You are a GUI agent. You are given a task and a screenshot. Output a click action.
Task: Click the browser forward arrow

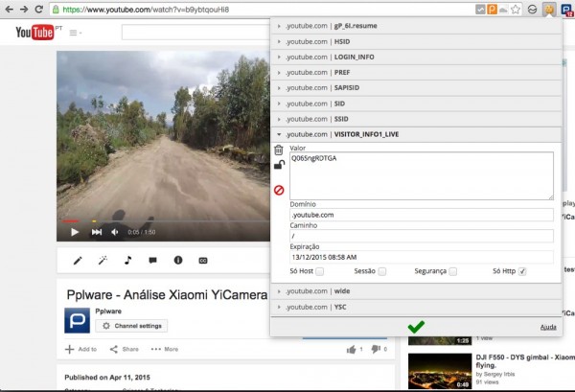point(24,10)
